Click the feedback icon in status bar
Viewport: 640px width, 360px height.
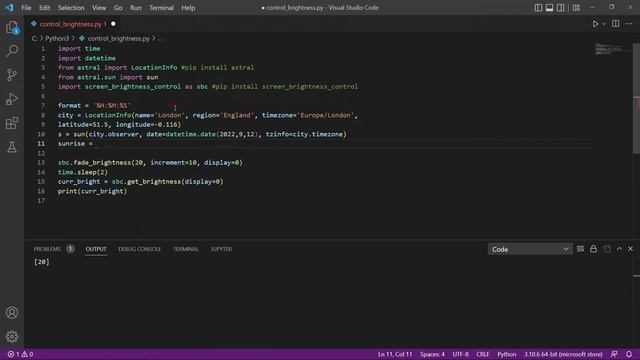pos(614,354)
